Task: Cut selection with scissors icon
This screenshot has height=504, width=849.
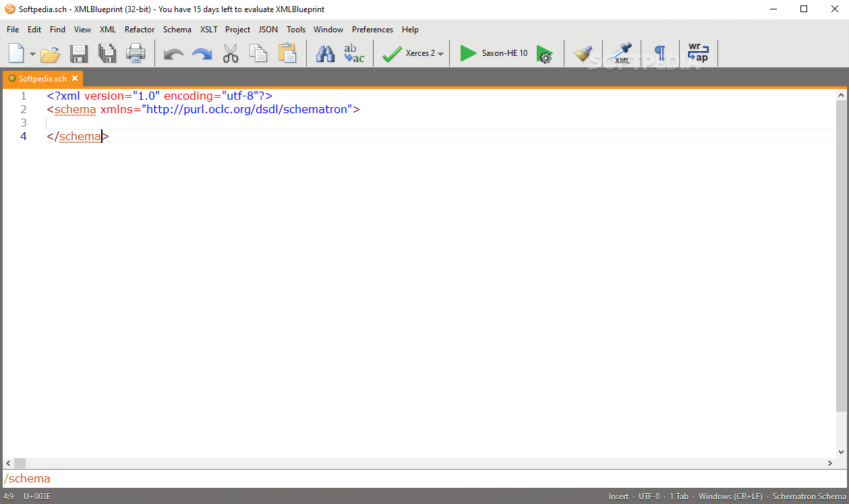Action: pyautogui.click(x=231, y=54)
